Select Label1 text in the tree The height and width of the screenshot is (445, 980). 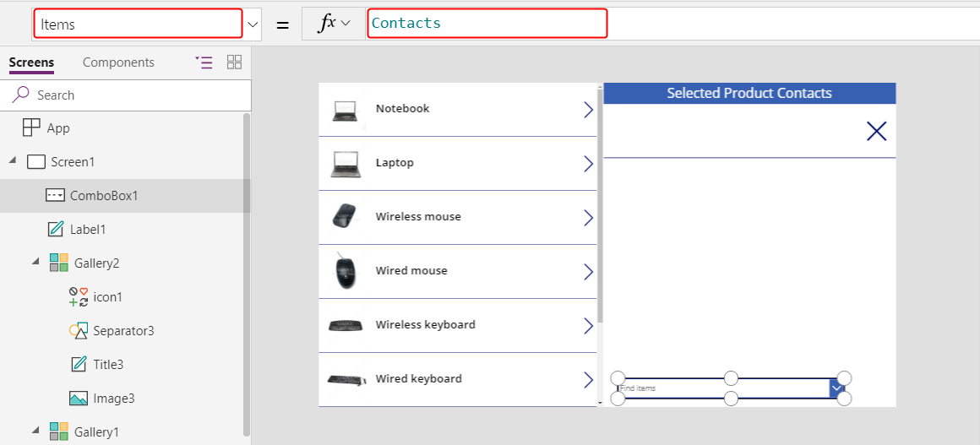(88, 230)
